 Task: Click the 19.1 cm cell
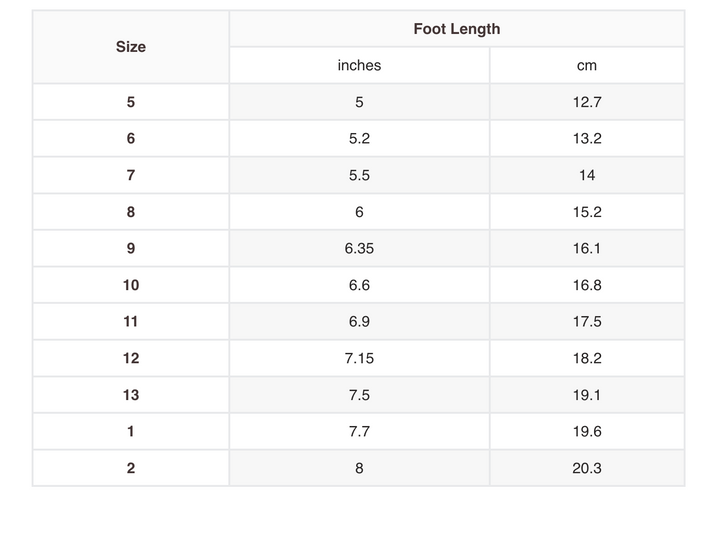[x=587, y=395]
